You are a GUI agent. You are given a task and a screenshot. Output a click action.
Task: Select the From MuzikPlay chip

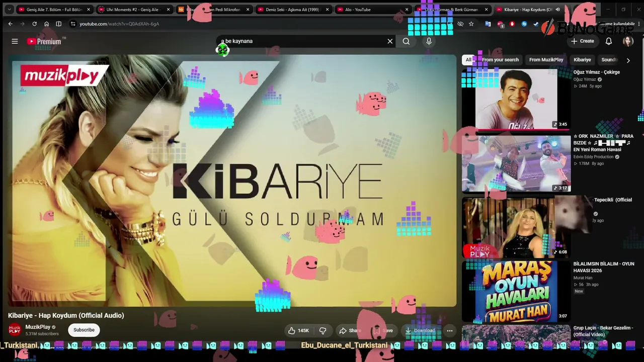tap(546, 60)
